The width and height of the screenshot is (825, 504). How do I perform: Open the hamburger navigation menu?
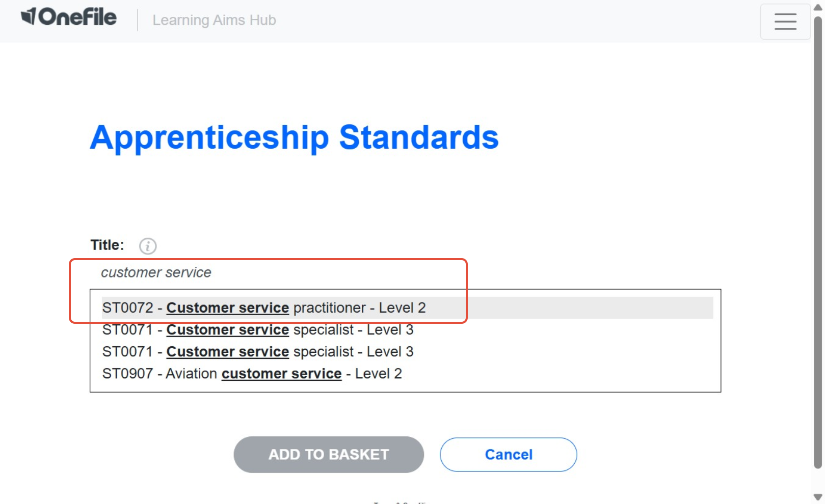tap(785, 21)
